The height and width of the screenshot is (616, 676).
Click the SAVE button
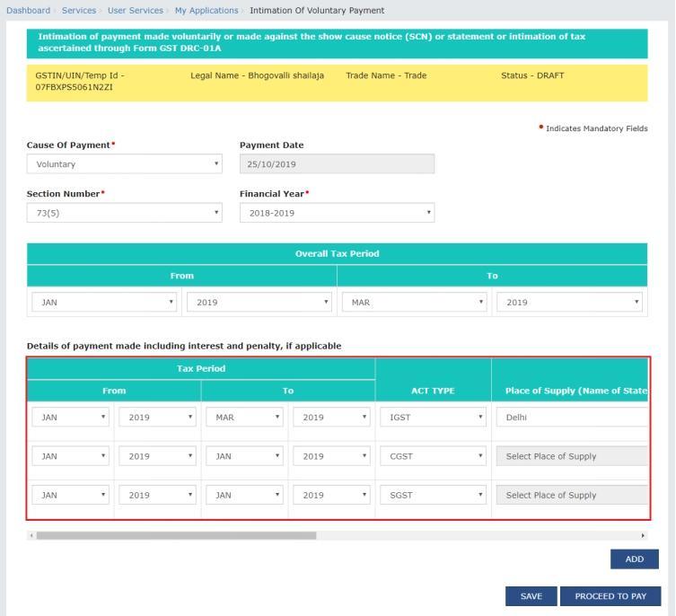531,596
